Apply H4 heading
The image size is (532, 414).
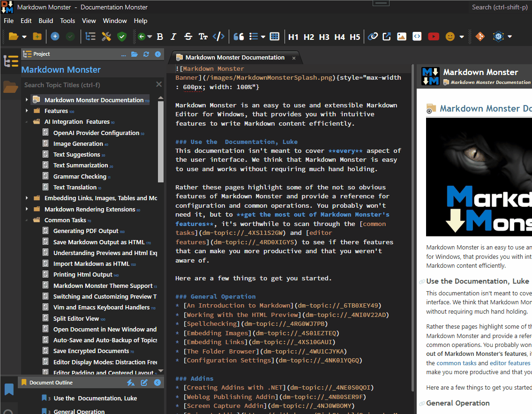pyautogui.click(x=340, y=37)
